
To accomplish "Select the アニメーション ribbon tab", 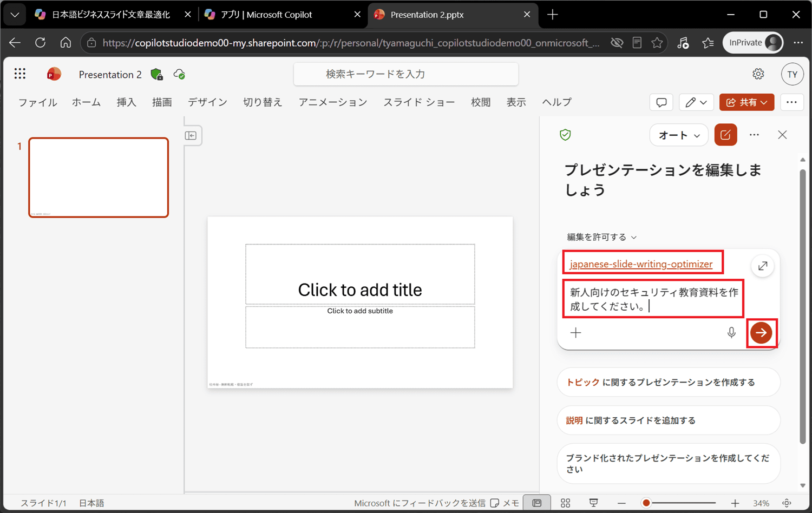I will (333, 102).
